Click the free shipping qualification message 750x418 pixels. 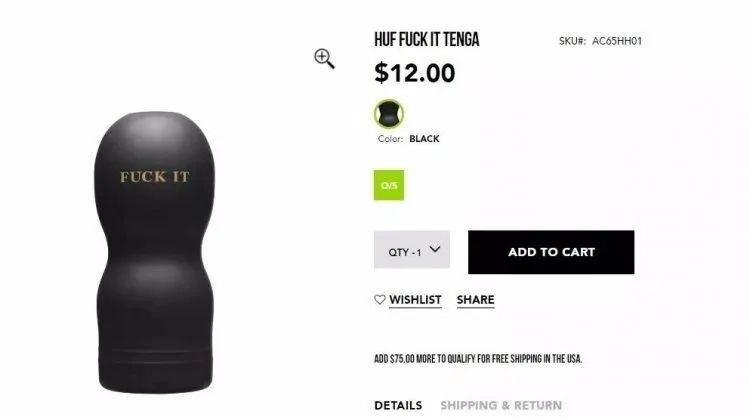pos(478,359)
